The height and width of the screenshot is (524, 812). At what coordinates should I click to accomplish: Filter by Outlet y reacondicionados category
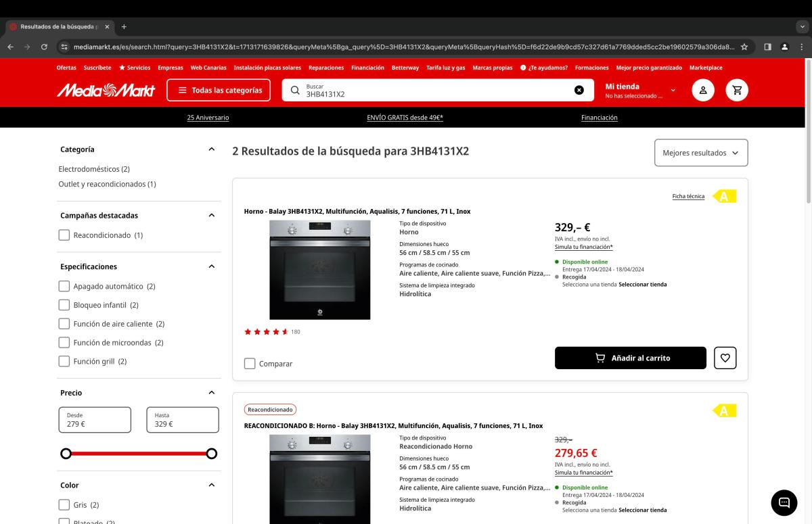[x=108, y=184]
